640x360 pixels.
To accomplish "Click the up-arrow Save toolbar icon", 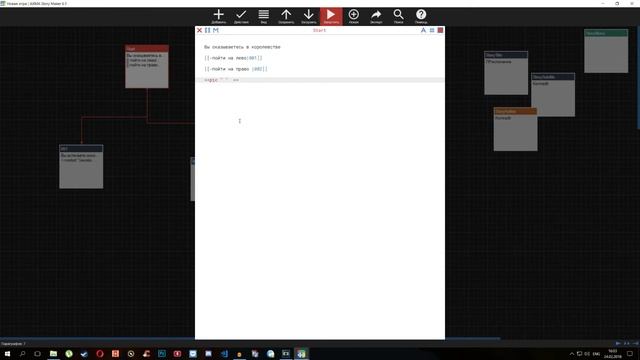I will click(x=286, y=16).
